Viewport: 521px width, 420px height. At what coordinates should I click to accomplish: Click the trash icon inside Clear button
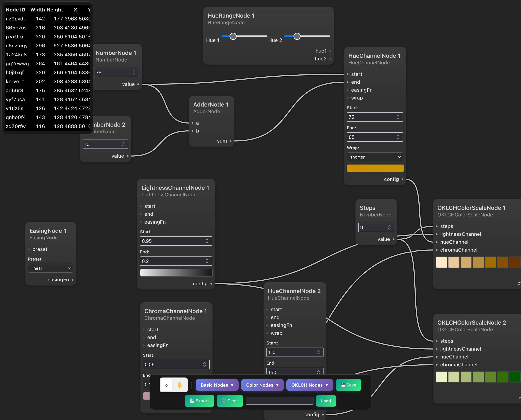(224, 401)
